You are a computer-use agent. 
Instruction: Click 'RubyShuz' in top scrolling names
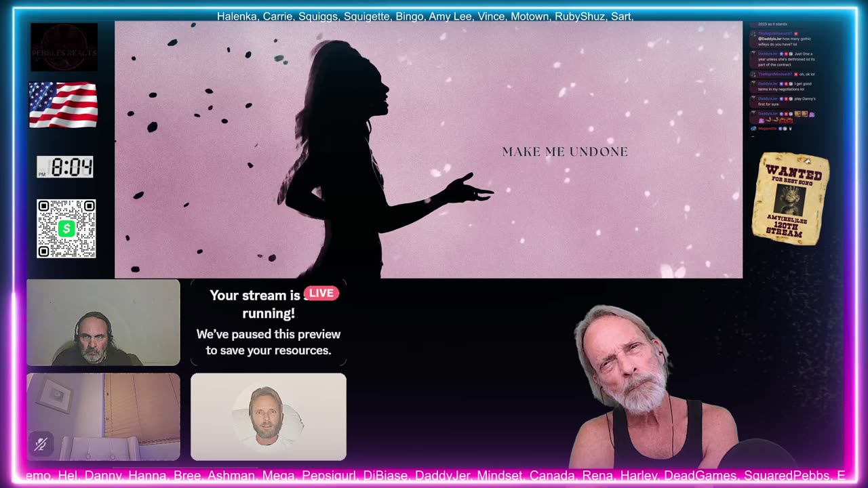pos(580,16)
